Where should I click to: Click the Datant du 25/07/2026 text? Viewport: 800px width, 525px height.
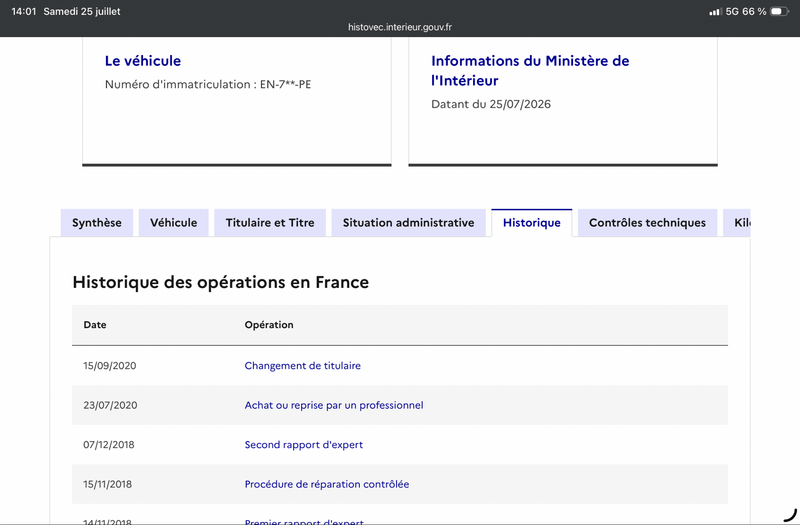pyautogui.click(x=491, y=104)
